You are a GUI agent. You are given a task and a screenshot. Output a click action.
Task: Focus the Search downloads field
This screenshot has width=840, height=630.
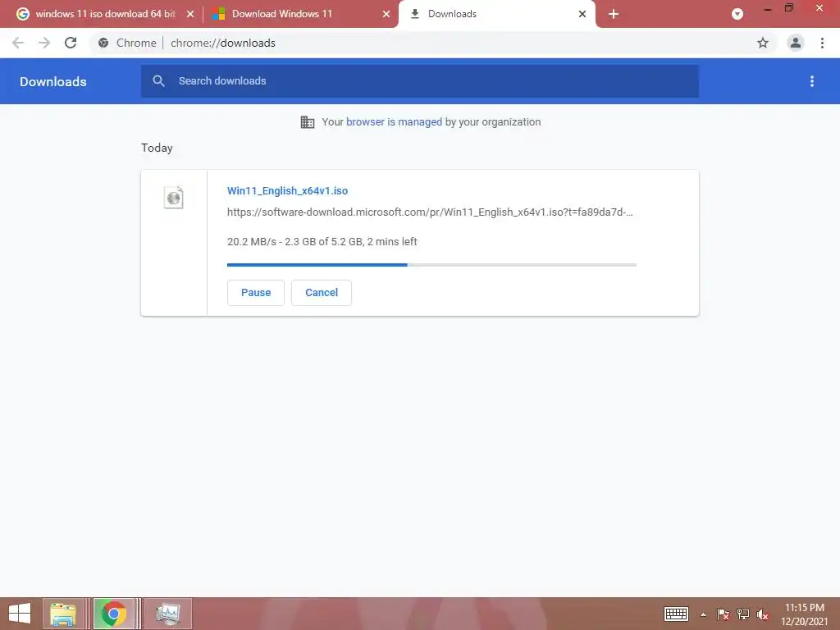click(x=420, y=81)
